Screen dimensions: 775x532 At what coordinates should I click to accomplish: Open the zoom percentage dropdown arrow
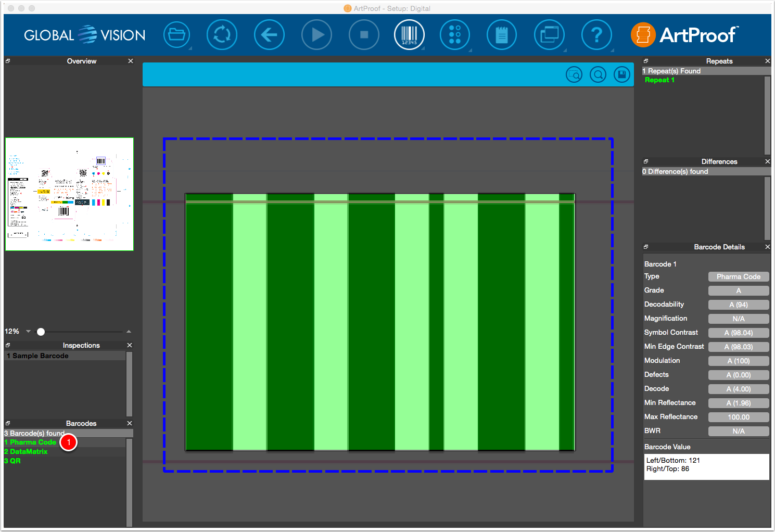click(29, 332)
